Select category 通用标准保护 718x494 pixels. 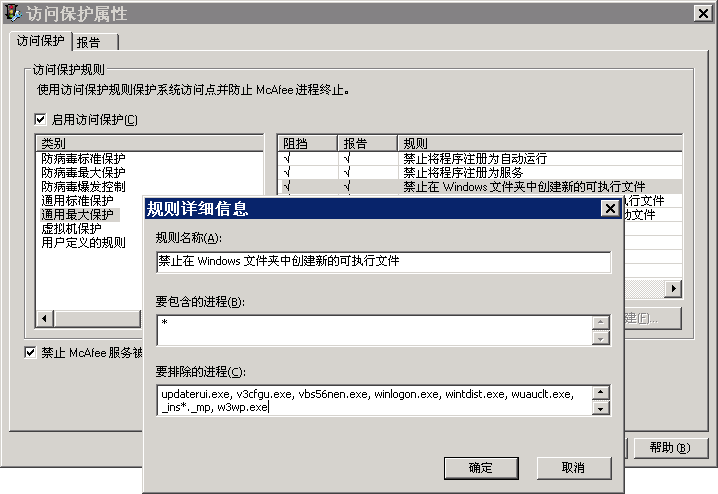coord(77,201)
